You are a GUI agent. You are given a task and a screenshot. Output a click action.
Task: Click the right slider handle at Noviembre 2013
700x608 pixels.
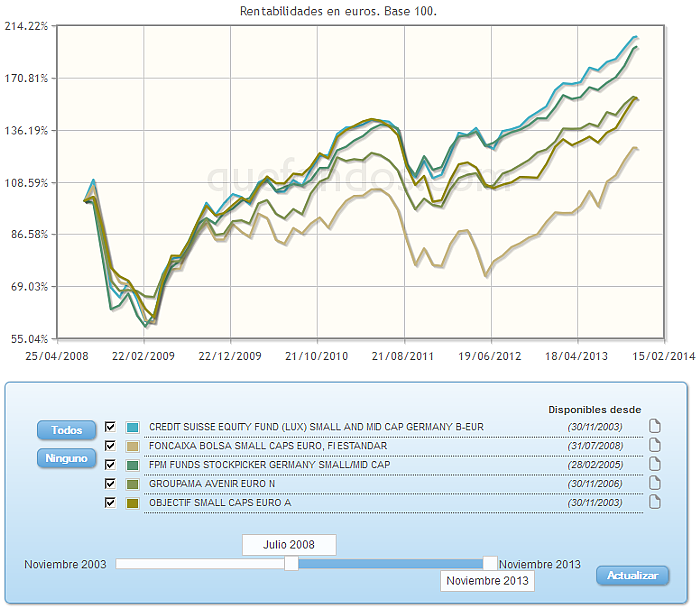click(x=490, y=563)
